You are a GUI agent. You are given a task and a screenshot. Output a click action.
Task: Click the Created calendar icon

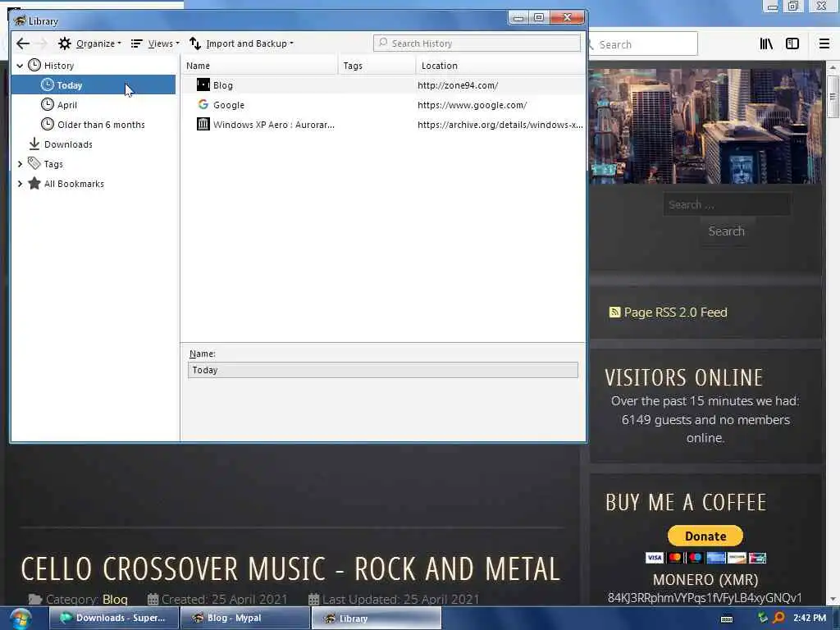pyautogui.click(x=153, y=599)
